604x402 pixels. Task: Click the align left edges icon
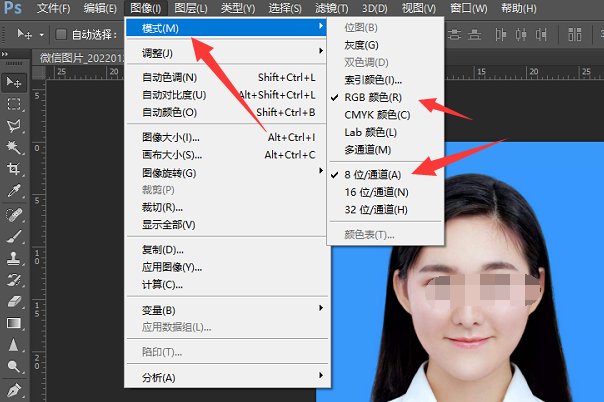[500, 35]
